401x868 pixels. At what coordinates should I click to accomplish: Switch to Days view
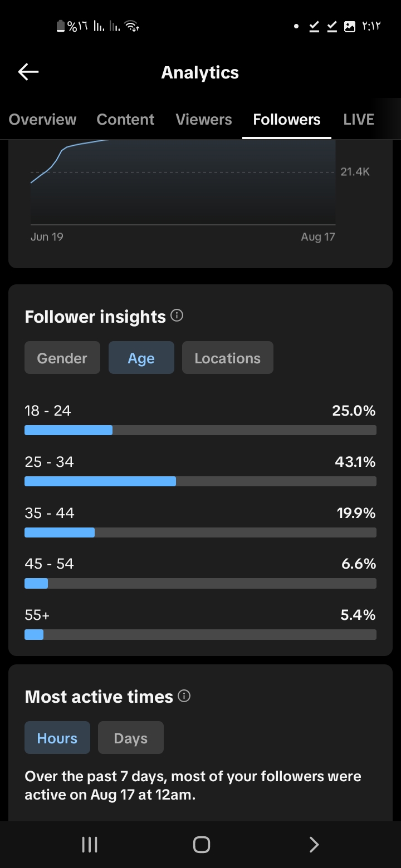(x=131, y=738)
